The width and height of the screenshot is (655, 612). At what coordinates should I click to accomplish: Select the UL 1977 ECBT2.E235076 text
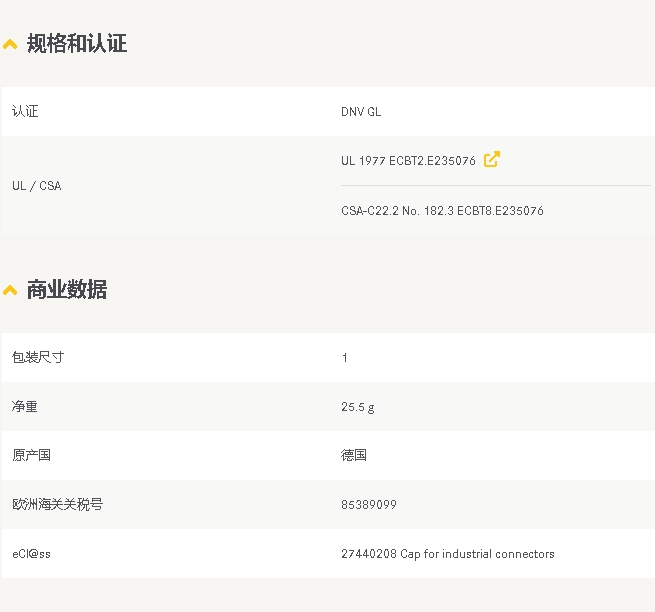point(408,161)
